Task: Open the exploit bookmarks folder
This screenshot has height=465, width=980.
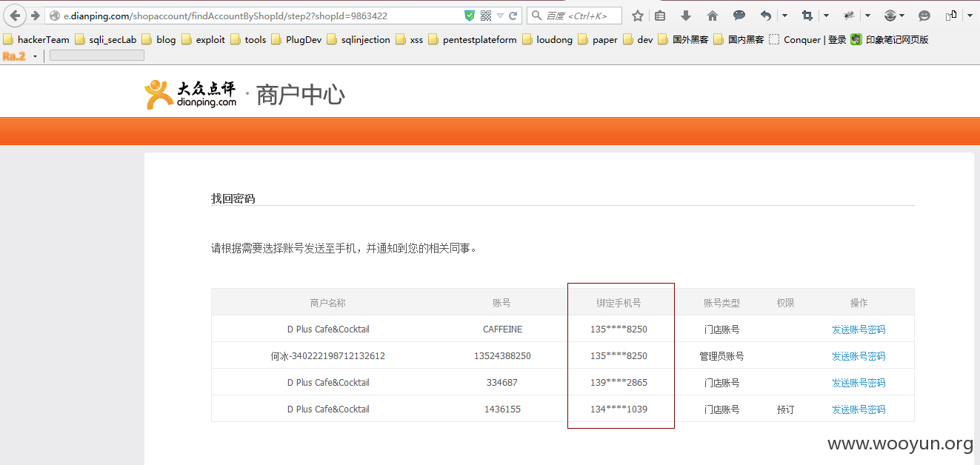Action: point(204,40)
